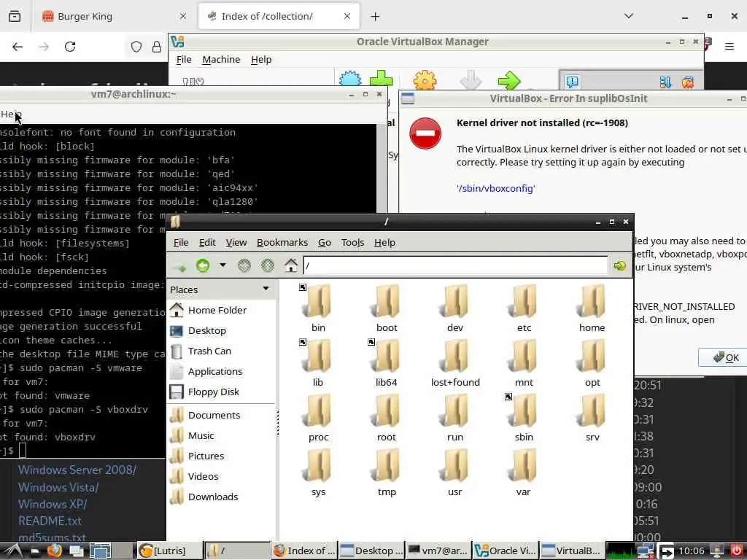This screenshot has width=747, height=560.
Task: Open the proc folder
Action: tap(318, 411)
